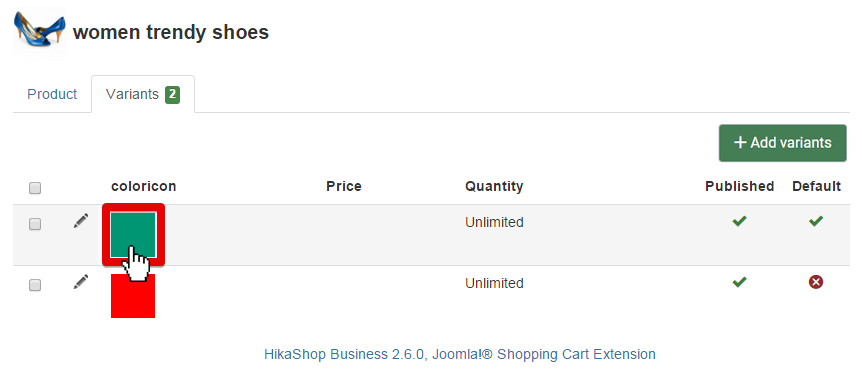
Task: Check the red variant row checkbox
Action: tap(35, 285)
